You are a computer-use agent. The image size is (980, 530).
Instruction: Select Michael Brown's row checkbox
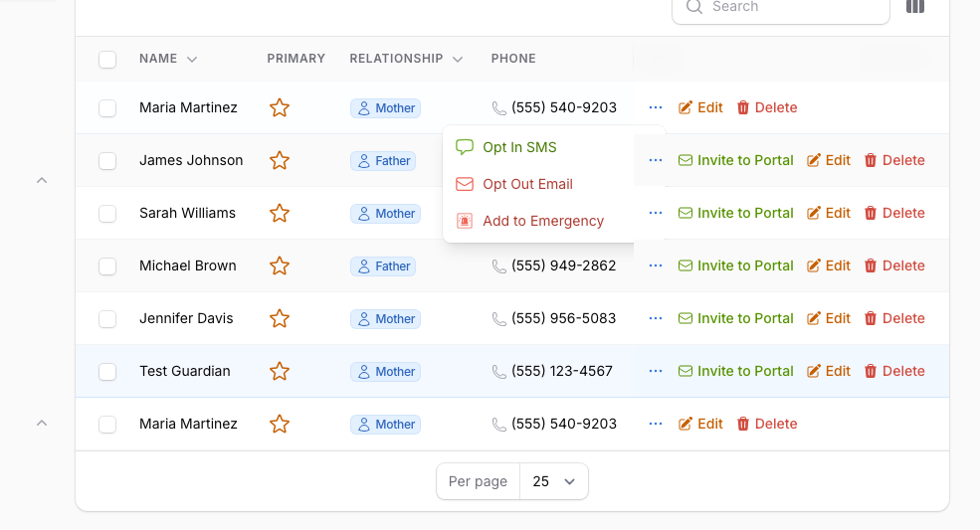pyautogui.click(x=107, y=266)
